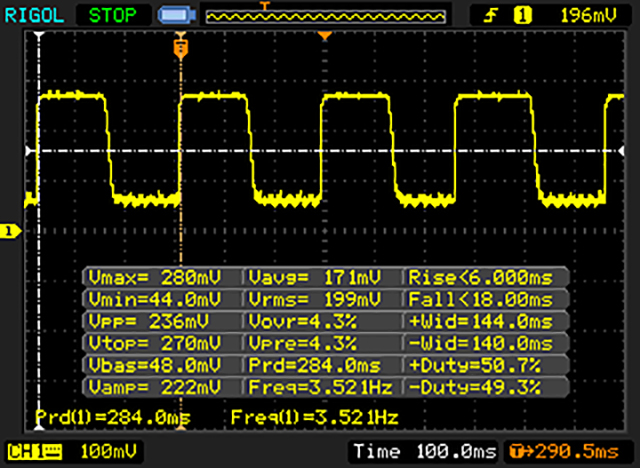The height and width of the screenshot is (468, 640).
Task: Click the Prd=284.0ms table cell
Action: coord(315,365)
